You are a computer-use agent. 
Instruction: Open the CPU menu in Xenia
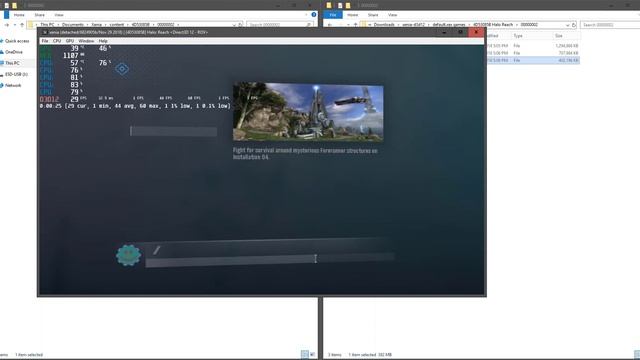57,41
